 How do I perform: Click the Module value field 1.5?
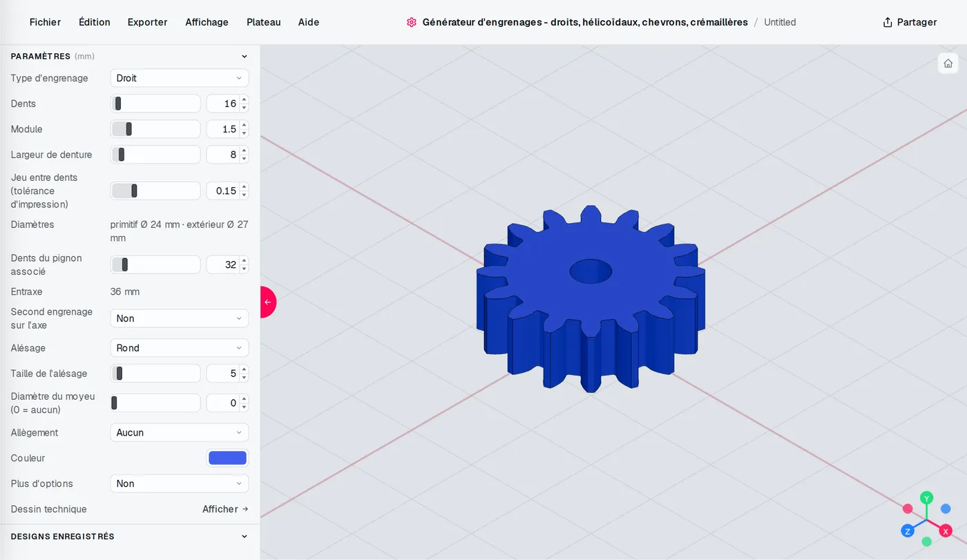(x=222, y=129)
